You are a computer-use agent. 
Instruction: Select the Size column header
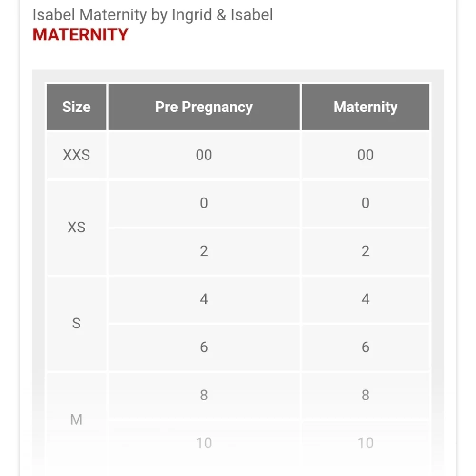(76, 107)
